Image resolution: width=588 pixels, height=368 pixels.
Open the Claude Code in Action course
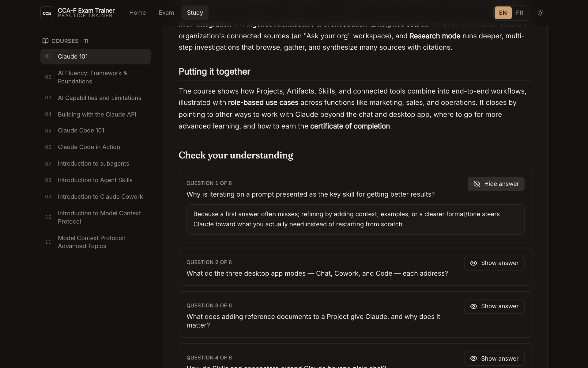click(96, 147)
